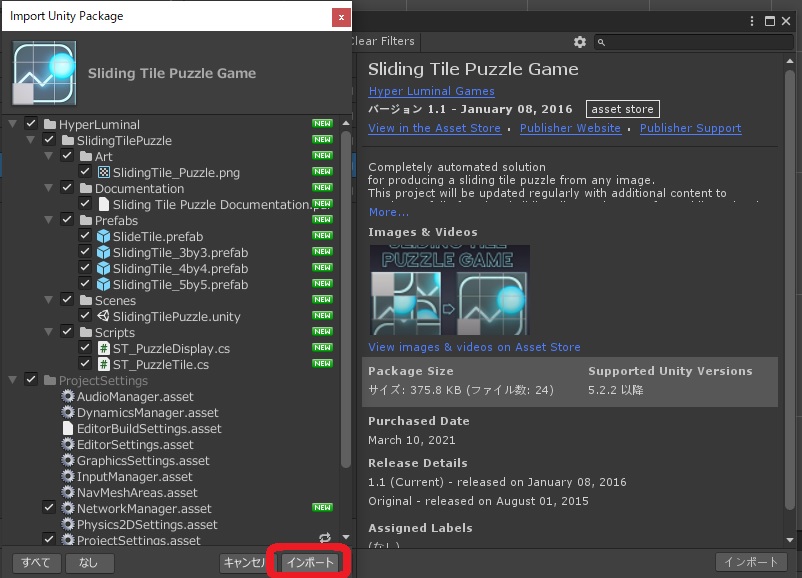
Task: Click the ST_PuzzleDisplay.cs script icon
Action: click(103, 348)
